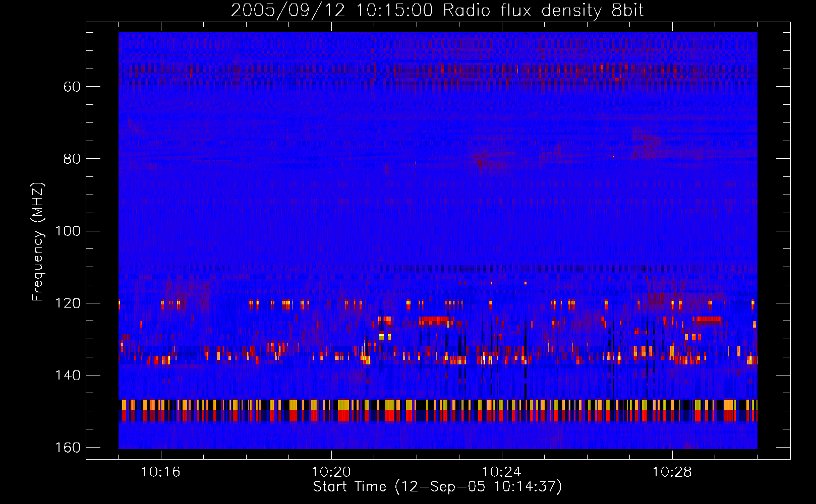816x504 pixels.
Task: Click the 10:28 time tick label
Action: [x=672, y=472]
